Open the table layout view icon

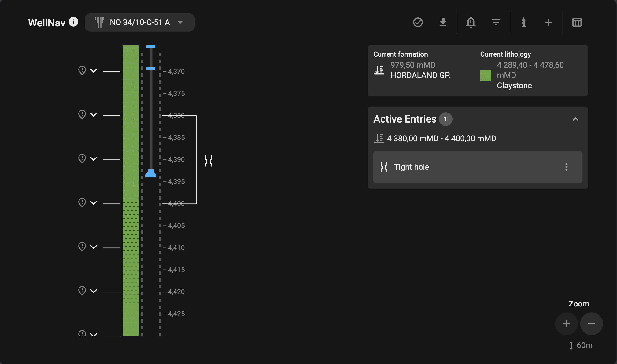577,22
